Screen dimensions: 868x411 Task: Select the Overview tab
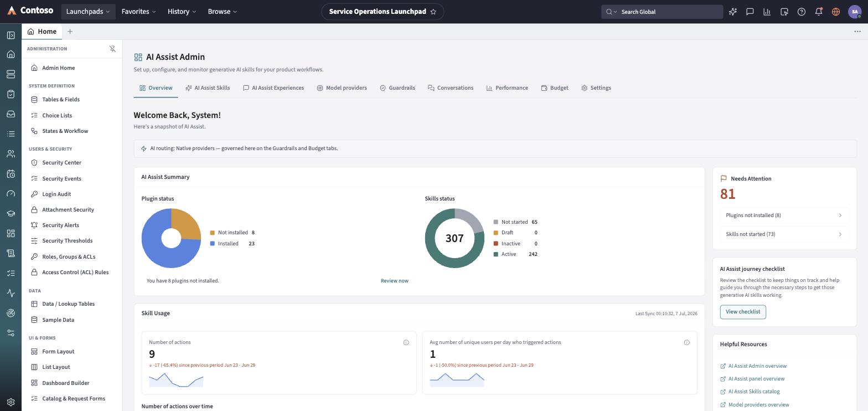click(x=156, y=88)
